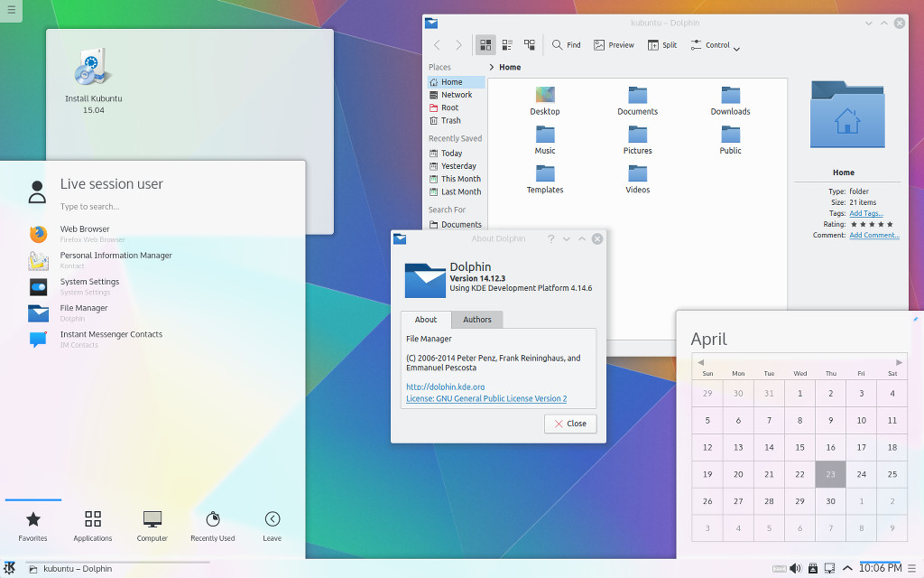Switch to launcher Computer tab
Screen dimensions: 924x578
[x=152, y=527]
